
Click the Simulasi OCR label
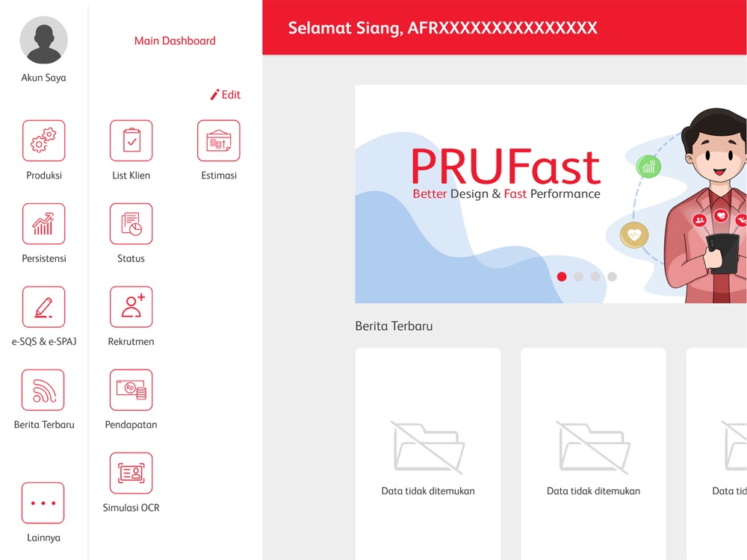pos(131,508)
